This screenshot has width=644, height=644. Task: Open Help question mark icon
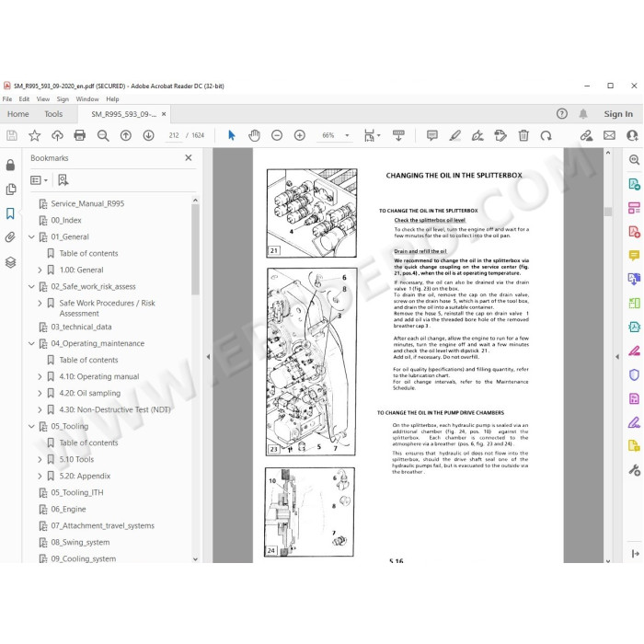[x=562, y=114]
